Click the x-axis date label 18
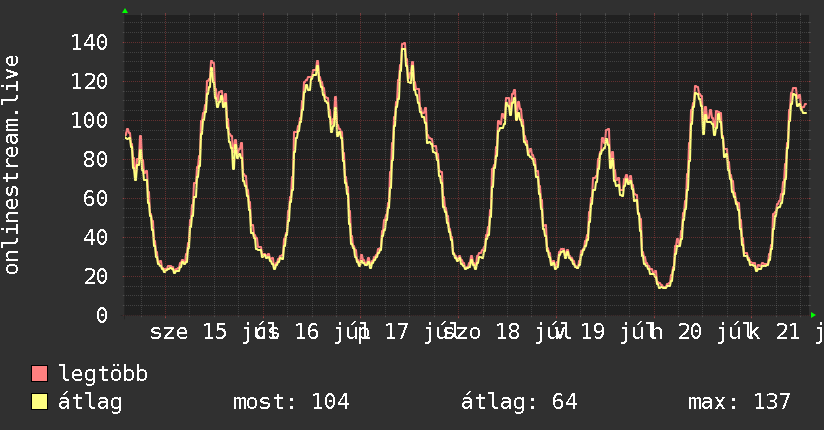824x430 pixels. click(x=508, y=332)
